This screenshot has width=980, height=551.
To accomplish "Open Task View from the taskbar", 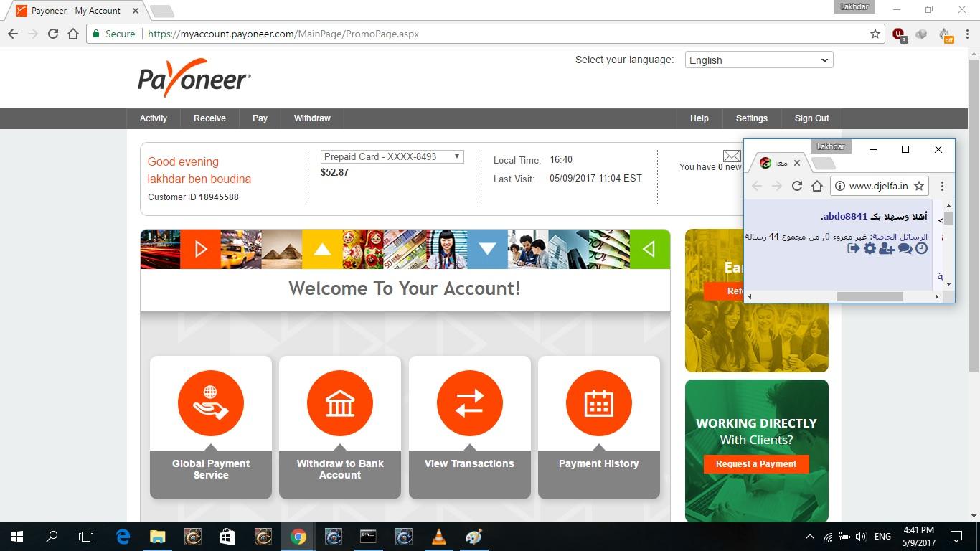I will (x=86, y=537).
